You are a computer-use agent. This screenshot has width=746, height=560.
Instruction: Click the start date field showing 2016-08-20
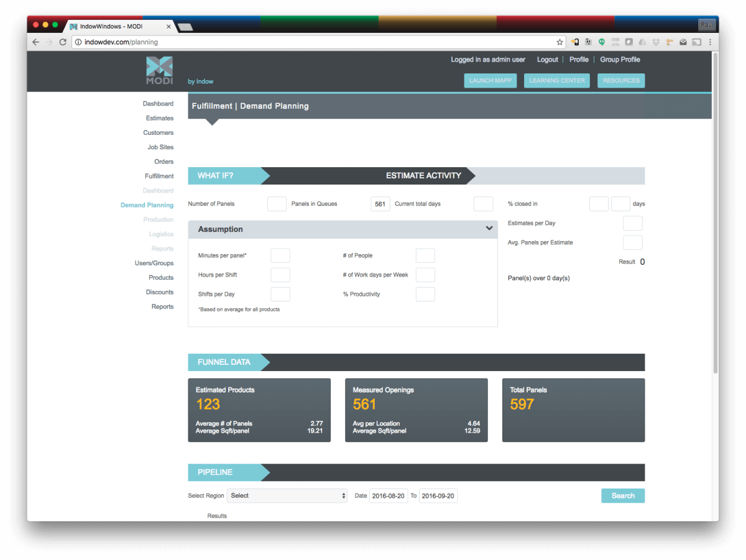[389, 495]
